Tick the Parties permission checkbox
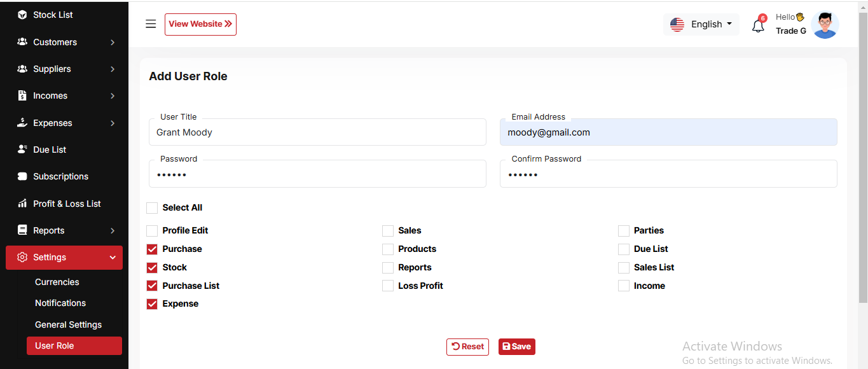The image size is (868, 369). coord(624,231)
